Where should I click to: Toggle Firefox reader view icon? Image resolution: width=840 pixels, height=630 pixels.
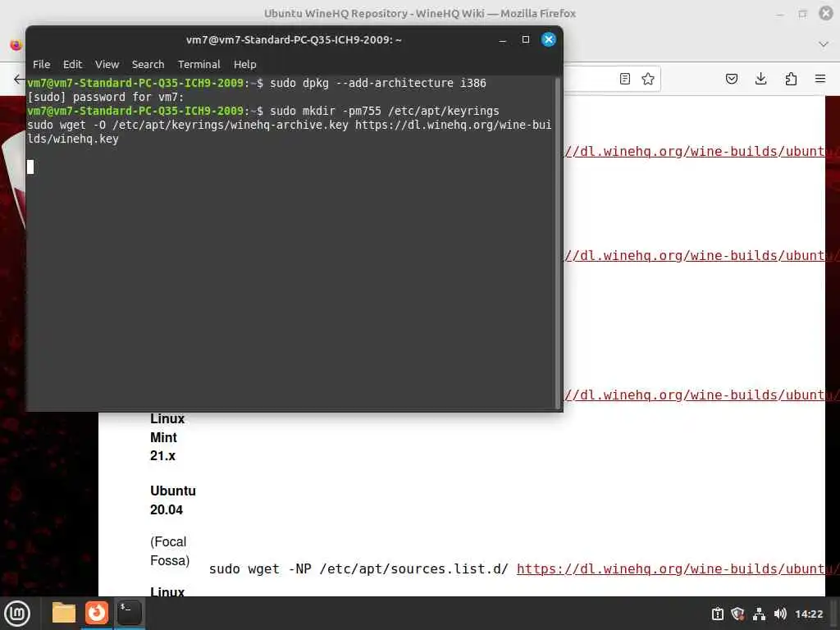[624, 79]
